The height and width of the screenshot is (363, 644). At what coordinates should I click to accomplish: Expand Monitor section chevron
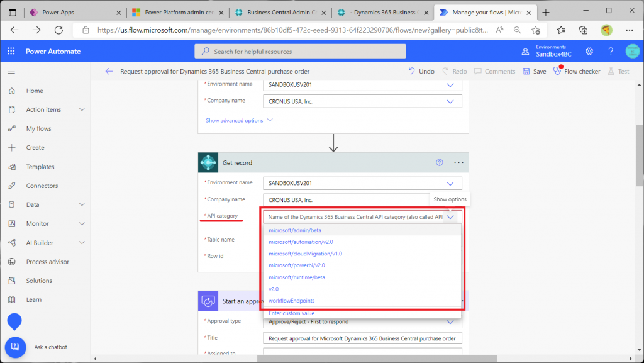[x=82, y=223]
